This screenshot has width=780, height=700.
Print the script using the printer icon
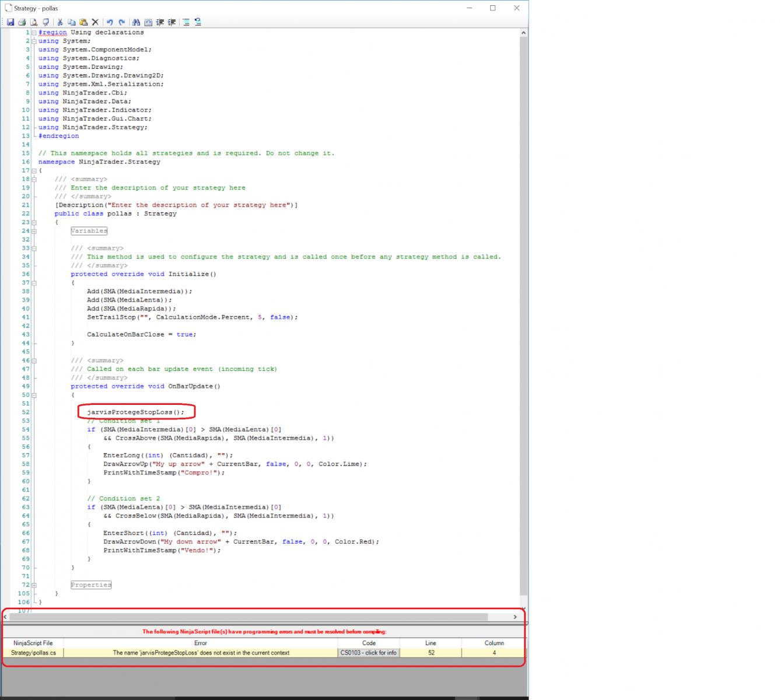pyautogui.click(x=22, y=22)
